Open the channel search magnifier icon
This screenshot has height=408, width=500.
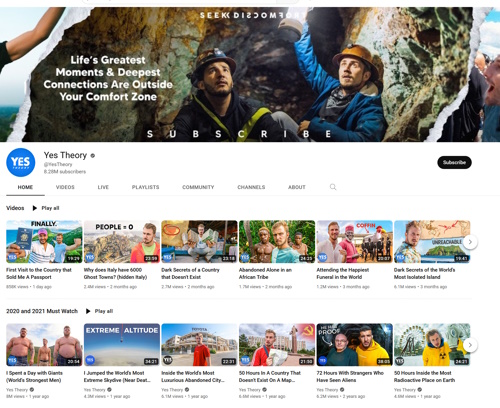(333, 187)
